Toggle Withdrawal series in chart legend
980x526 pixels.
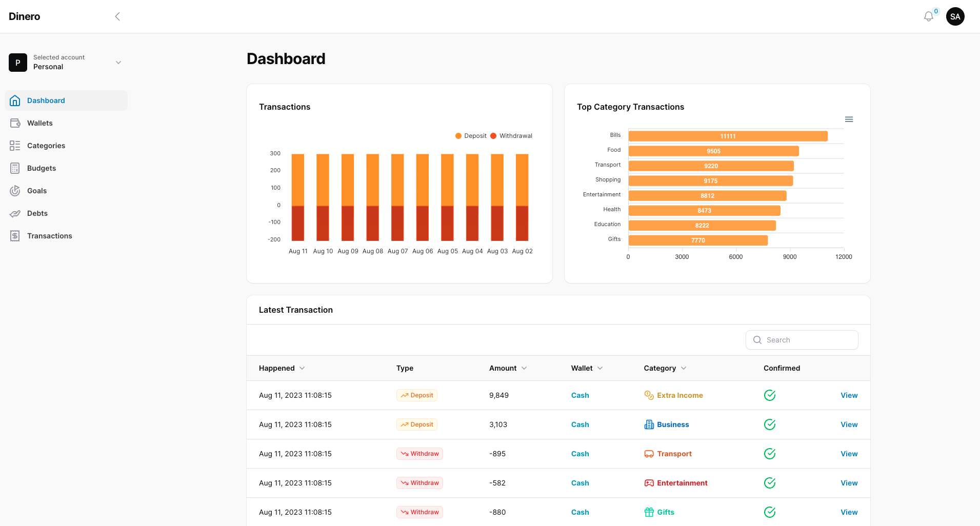pos(511,136)
